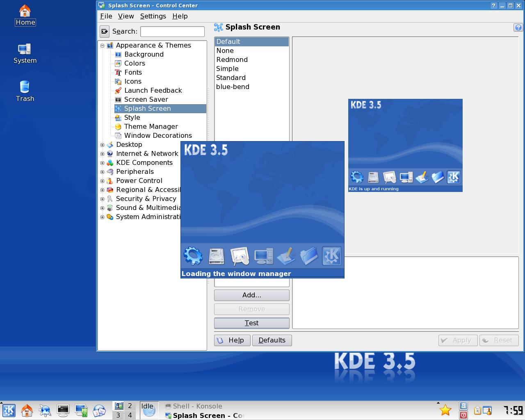Expand the System Administration tree branch

103,217
